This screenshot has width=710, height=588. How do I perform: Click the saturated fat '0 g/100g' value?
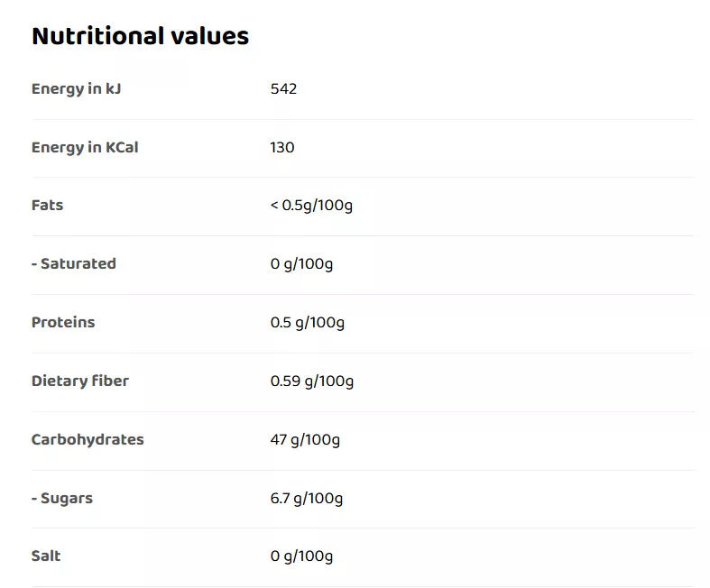(301, 264)
